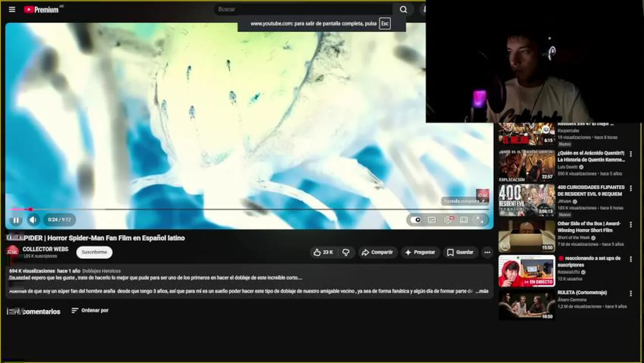Open Álvaro Carmona channel name

572,299
